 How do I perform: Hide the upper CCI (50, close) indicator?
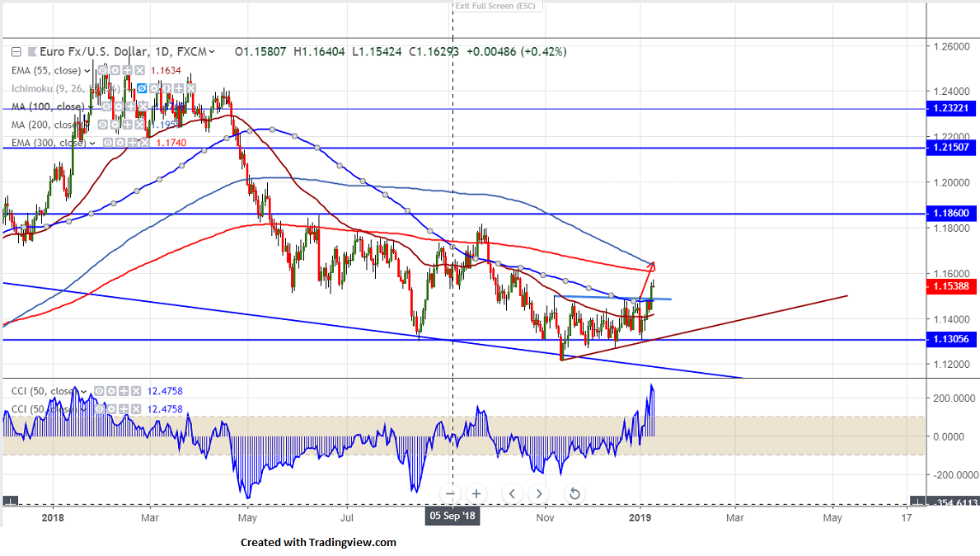[99, 391]
